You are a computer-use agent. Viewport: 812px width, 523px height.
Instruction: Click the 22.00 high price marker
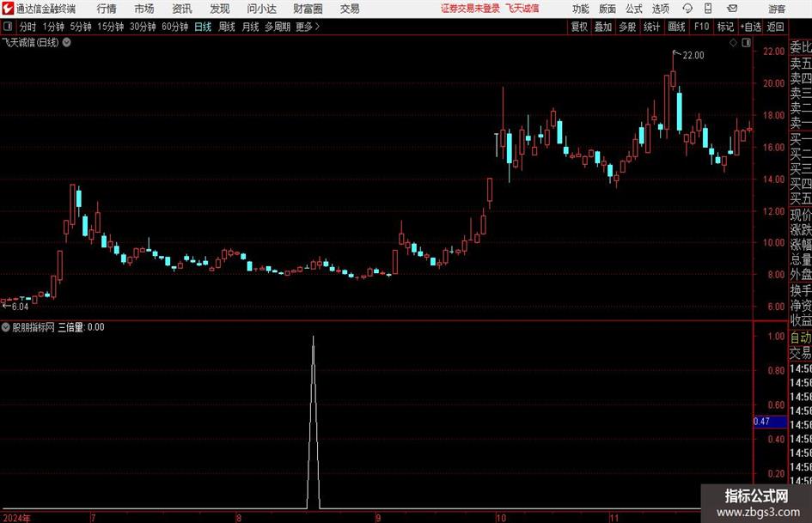coord(693,56)
